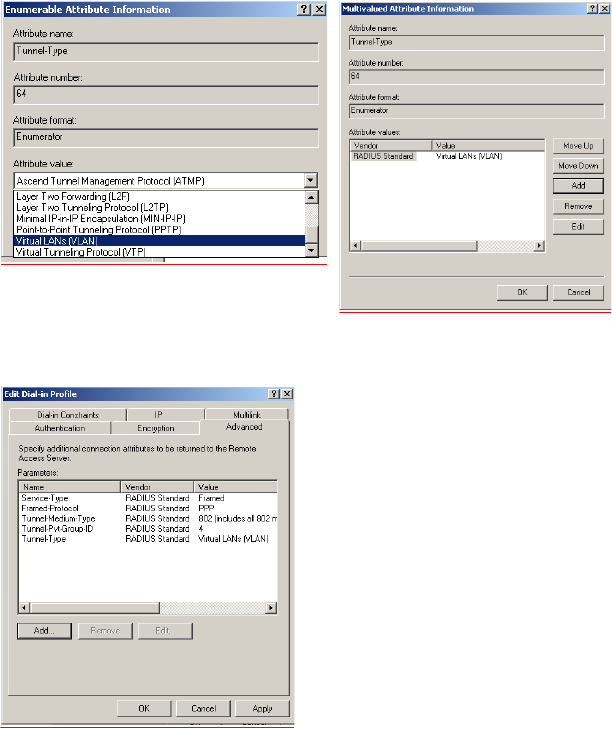
Task: Click dropdown list scroll up arrow
Action: coord(311,197)
